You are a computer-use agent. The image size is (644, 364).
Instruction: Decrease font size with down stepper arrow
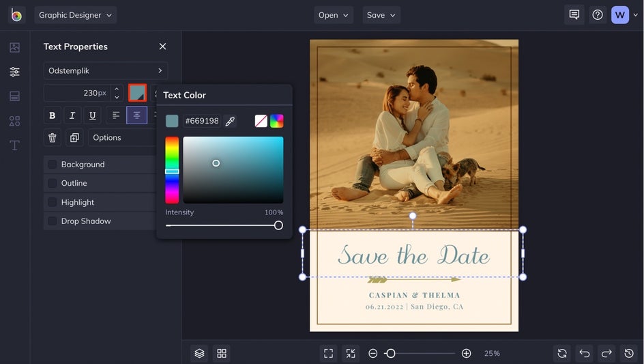[117, 98]
